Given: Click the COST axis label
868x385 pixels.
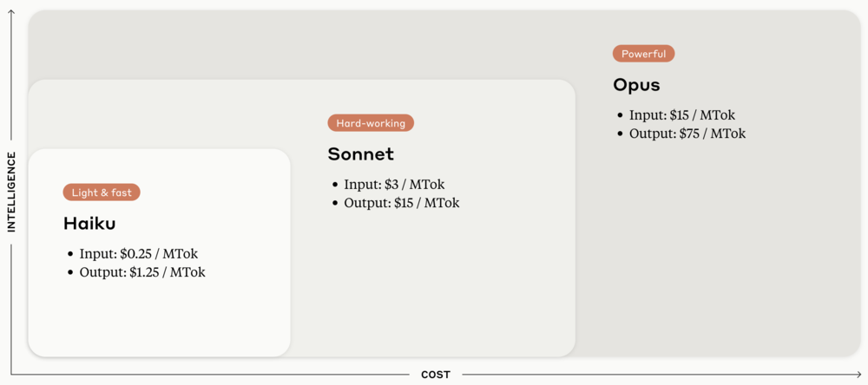Looking at the screenshot, I should tap(436, 375).
